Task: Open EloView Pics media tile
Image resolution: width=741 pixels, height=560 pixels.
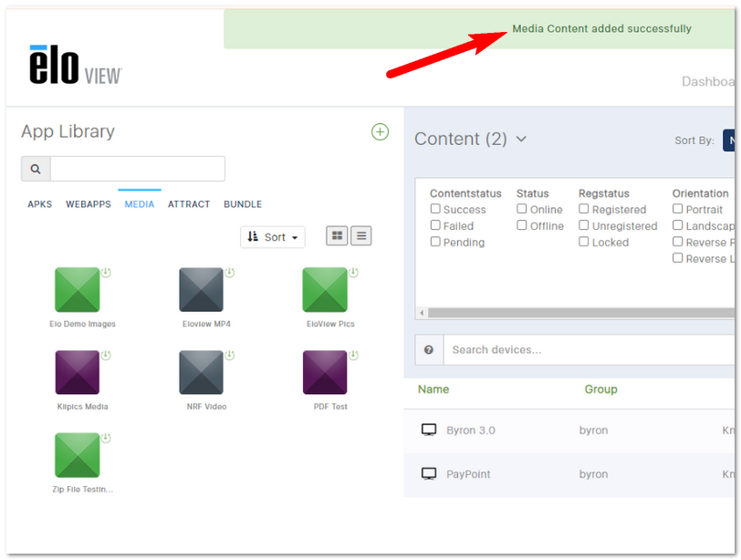Action: (x=325, y=289)
